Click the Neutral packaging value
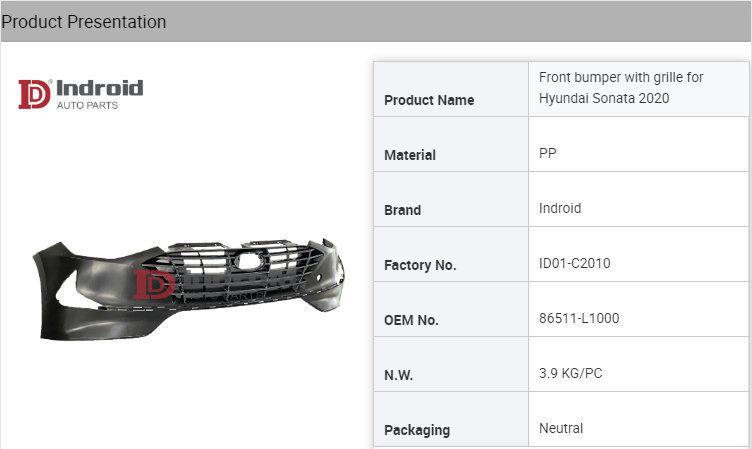Screen dimensions: 752x449 coord(561,428)
